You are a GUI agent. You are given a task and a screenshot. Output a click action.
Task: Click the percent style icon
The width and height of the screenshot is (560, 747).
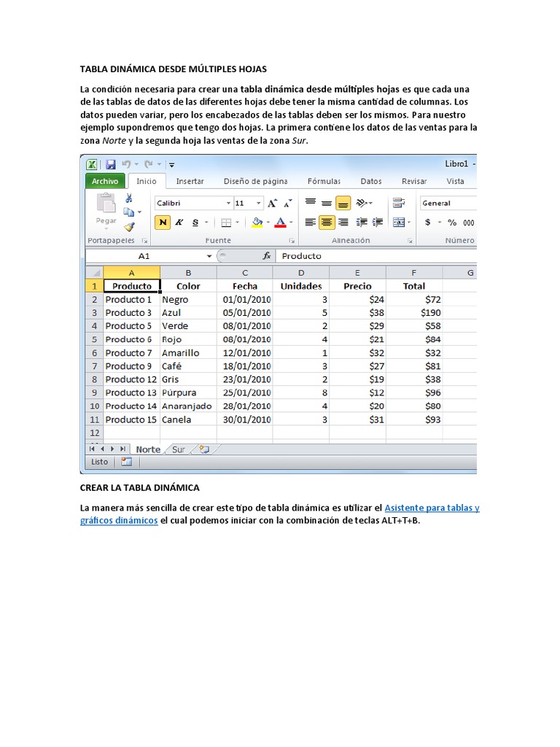click(452, 222)
